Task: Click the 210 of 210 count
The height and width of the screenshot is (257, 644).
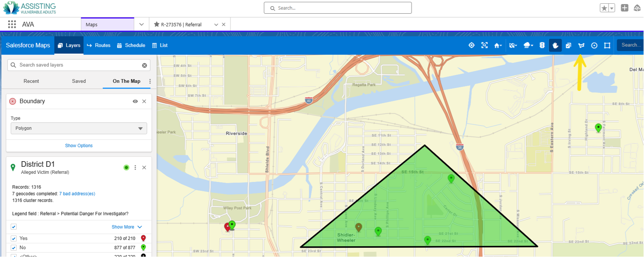Action: 125,238
